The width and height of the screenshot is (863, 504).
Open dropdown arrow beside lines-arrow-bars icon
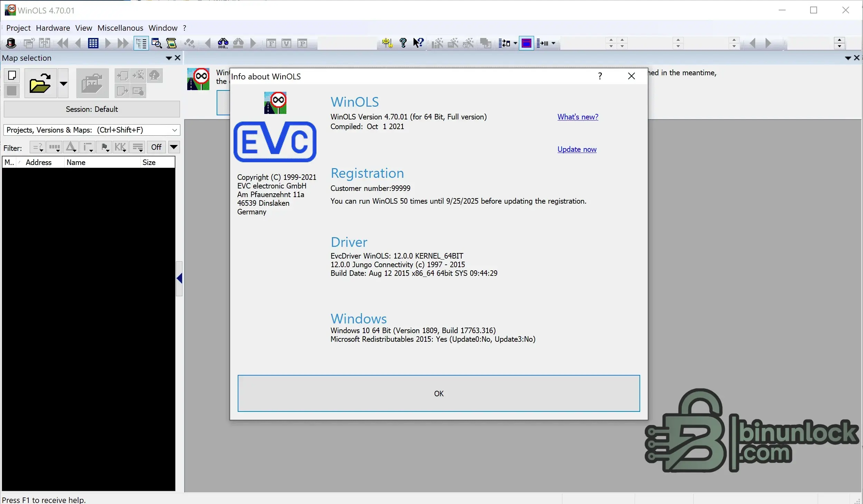coord(553,43)
